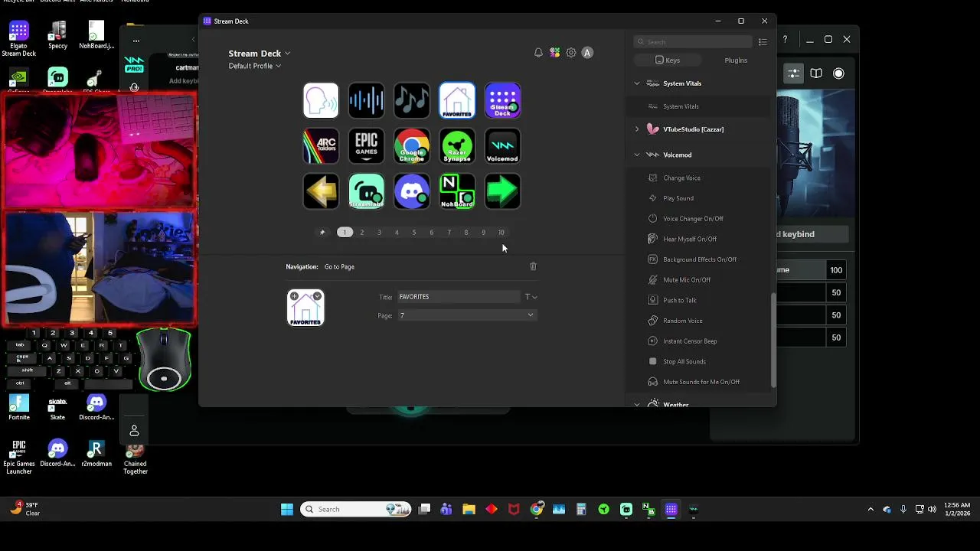The image size is (980, 551).
Task: Go to page 2
Action: pyautogui.click(x=362, y=233)
